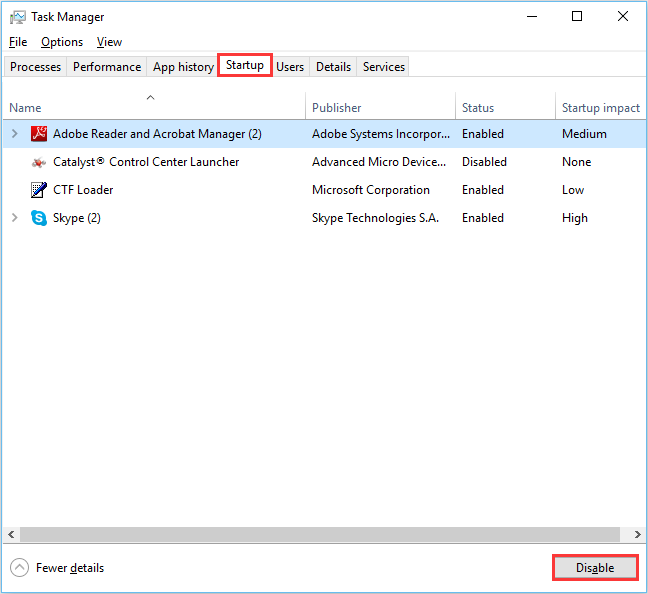Click the horizontal scrollbar left arrow
648x594 pixels.
11,534
